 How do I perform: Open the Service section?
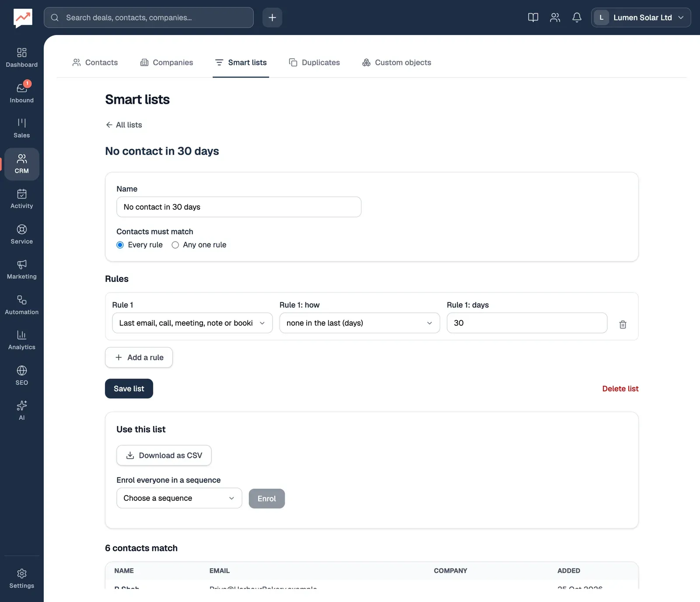tap(21, 234)
